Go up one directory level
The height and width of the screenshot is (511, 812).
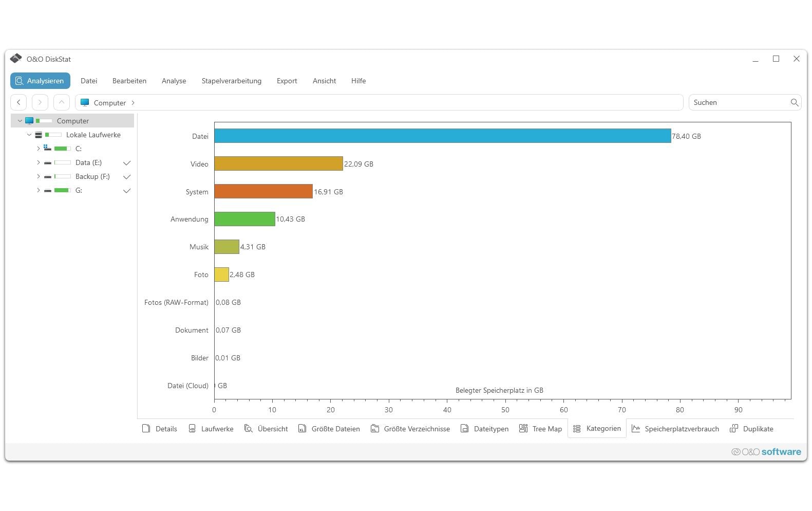tap(62, 102)
